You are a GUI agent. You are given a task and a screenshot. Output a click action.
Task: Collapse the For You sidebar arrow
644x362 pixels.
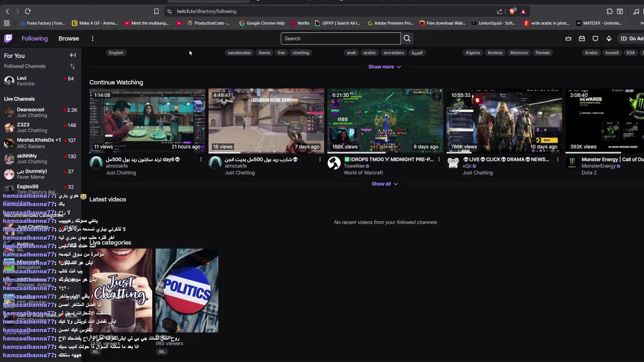pos(73,55)
